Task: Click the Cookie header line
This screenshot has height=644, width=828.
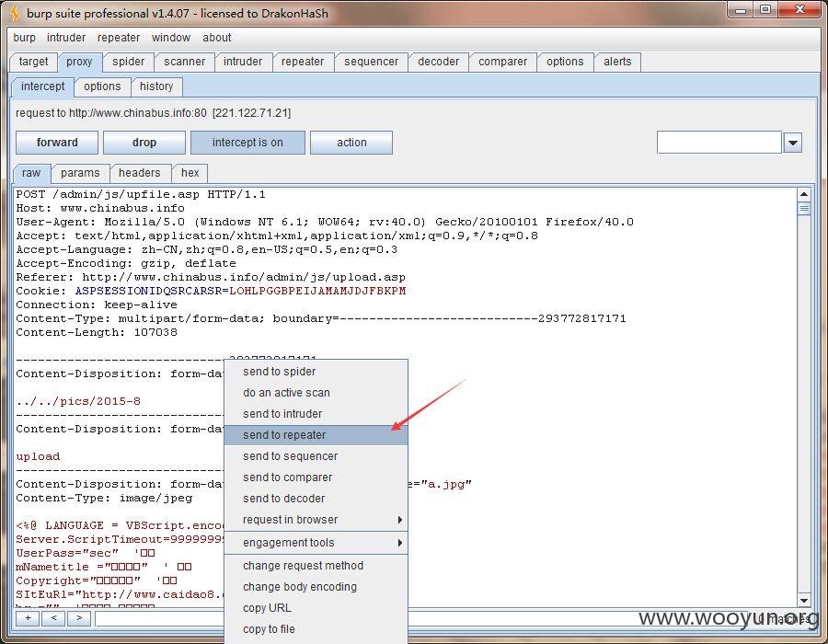Action: point(211,291)
